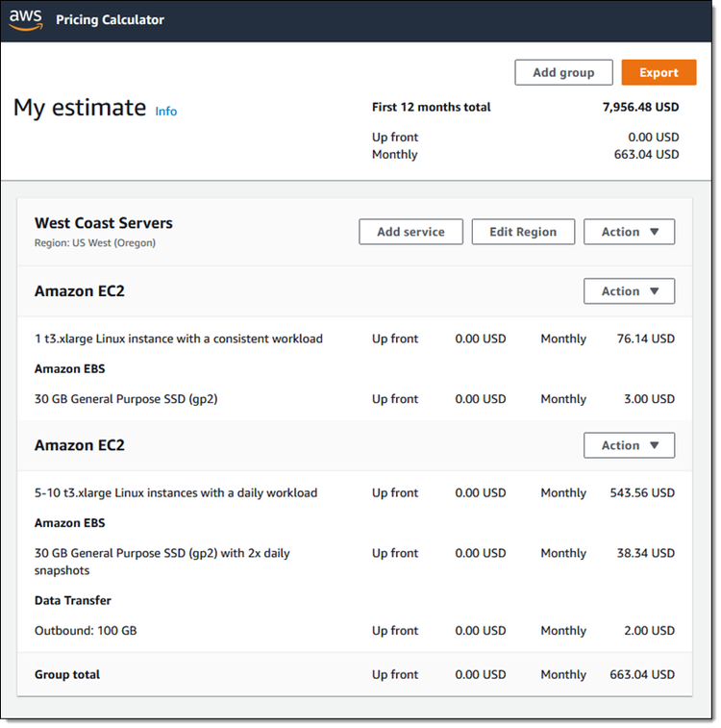The image size is (721, 728).
Task: Expand Action menu for the second Amazon EC2
Action: (629, 445)
